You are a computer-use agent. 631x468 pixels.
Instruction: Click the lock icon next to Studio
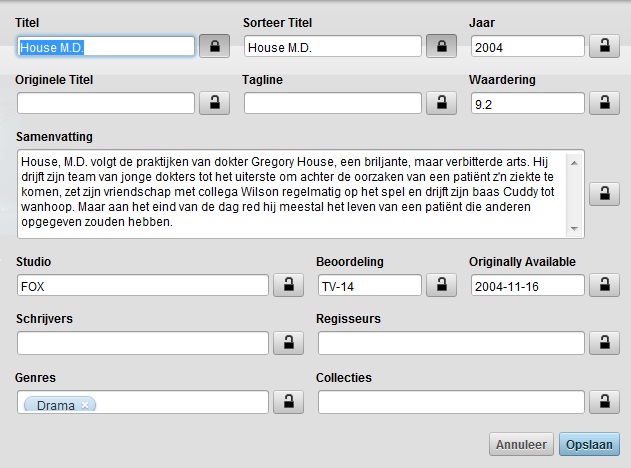288,285
